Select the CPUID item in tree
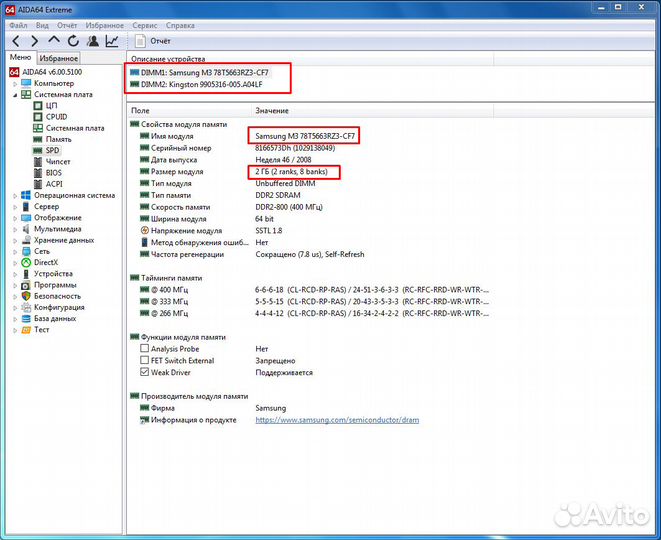 [x=50, y=117]
